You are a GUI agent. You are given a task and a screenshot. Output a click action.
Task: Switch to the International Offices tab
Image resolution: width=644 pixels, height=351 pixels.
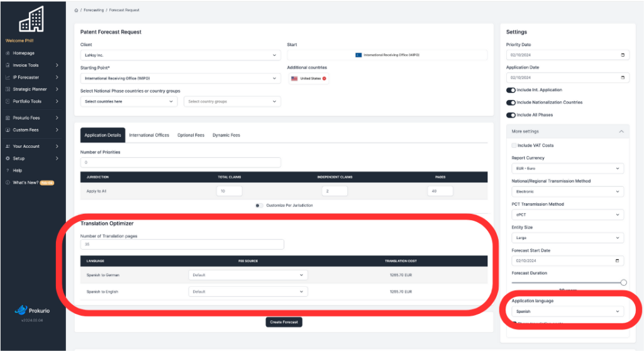click(x=149, y=135)
